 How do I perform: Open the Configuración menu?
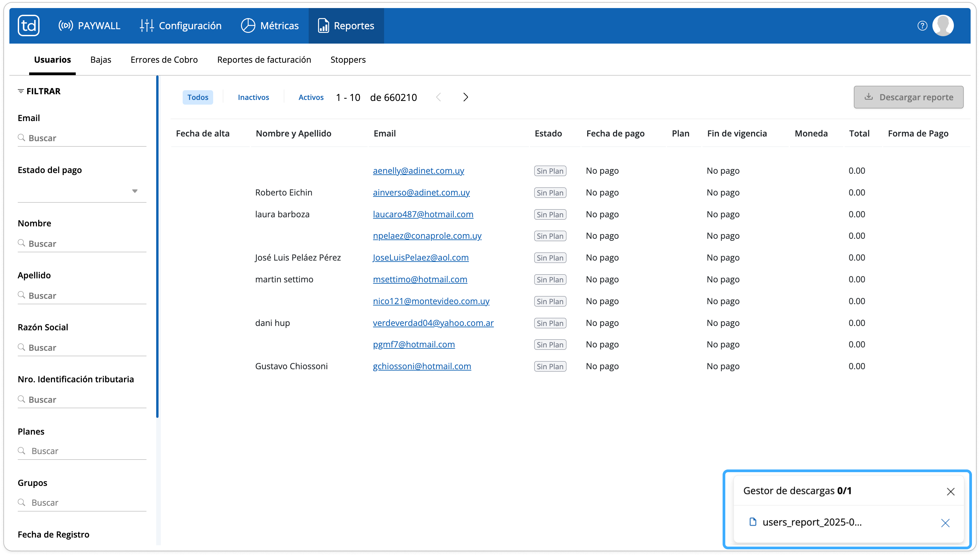coord(181,25)
